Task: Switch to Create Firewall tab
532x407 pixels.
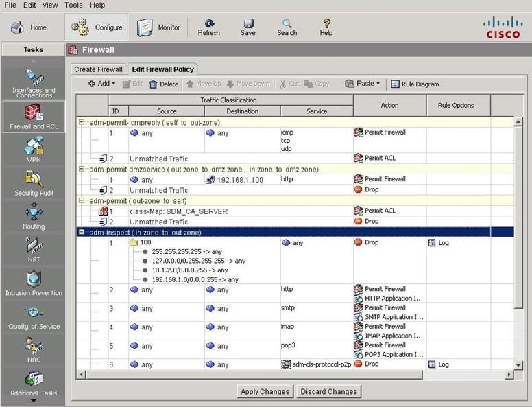Action: click(x=98, y=69)
